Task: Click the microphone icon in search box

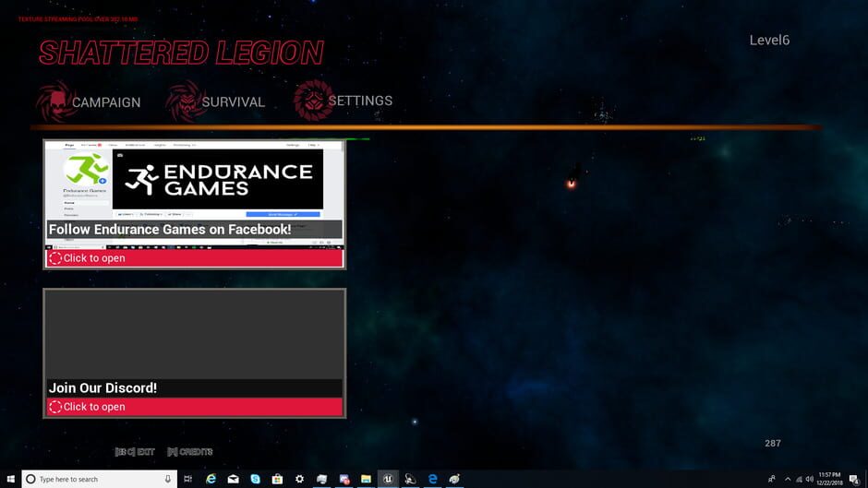Action: (168, 479)
